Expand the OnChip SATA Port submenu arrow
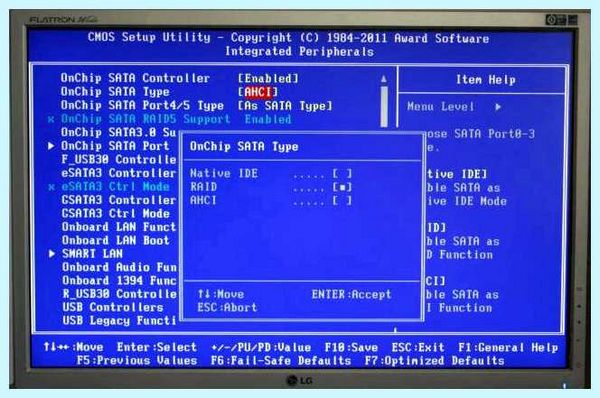This screenshot has height=398, width=600. point(51,146)
